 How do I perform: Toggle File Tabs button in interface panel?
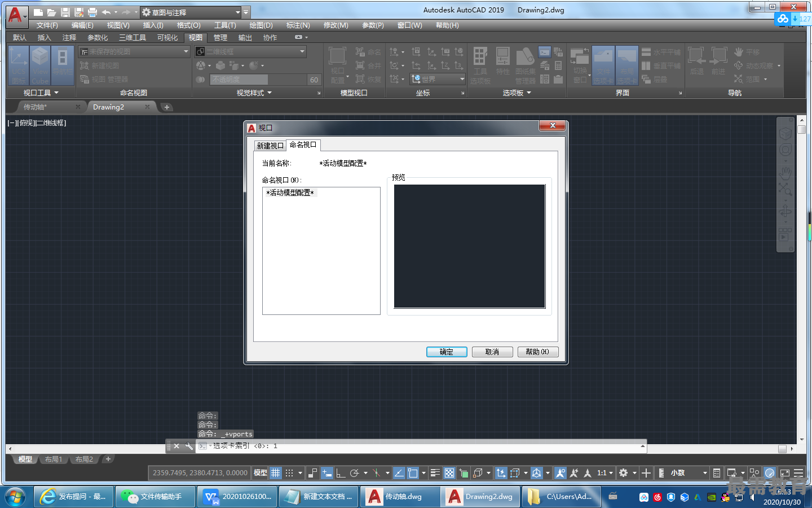(x=603, y=65)
